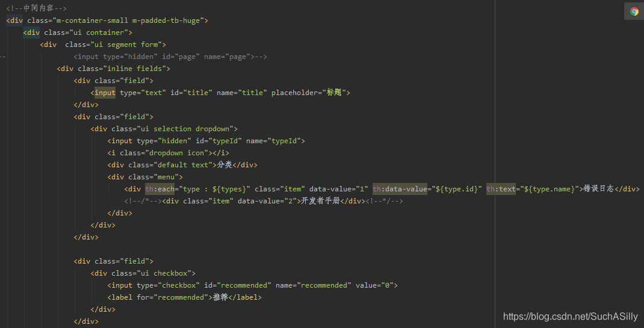Click the class="menu" div line
This screenshot has width=644, height=328.
145,177
